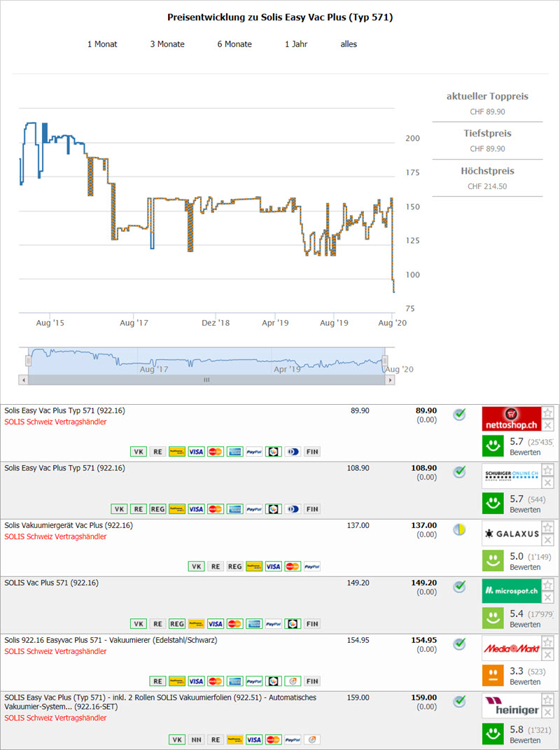Hide the Galaxus offer with the X icon
The image size is (560, 750).
548,541
